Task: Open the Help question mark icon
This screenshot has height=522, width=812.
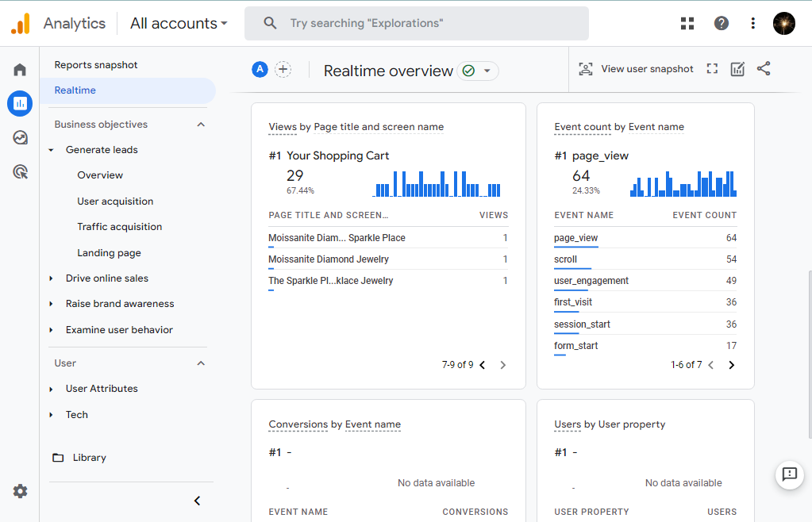Action: coord(721,23)
